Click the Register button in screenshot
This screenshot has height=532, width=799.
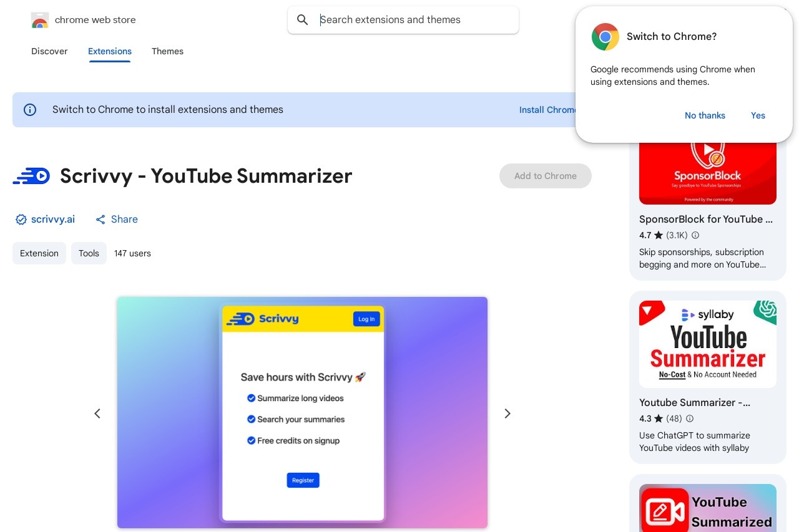303,480
